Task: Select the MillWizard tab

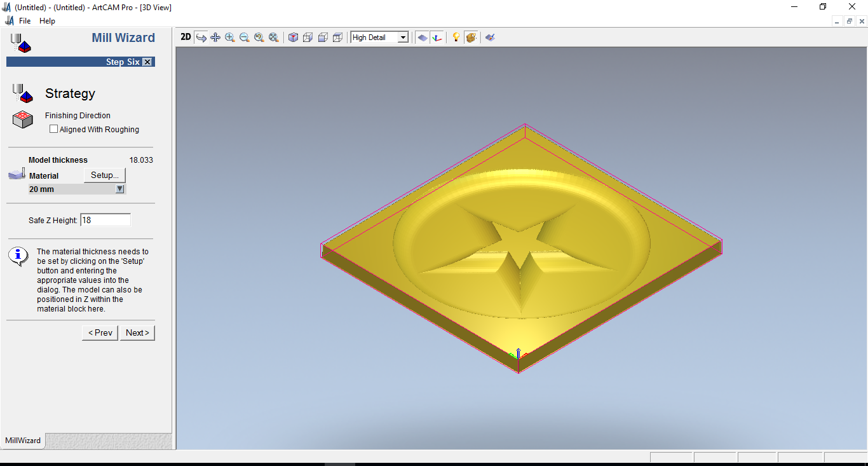Action: [x=23, y=441]
